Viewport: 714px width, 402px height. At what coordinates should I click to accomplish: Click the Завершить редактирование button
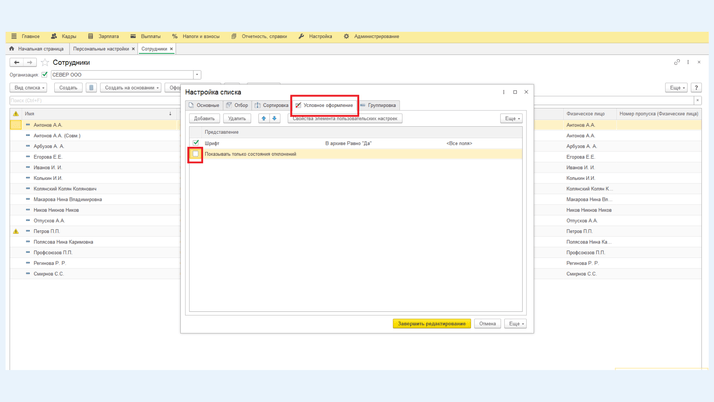432,324
